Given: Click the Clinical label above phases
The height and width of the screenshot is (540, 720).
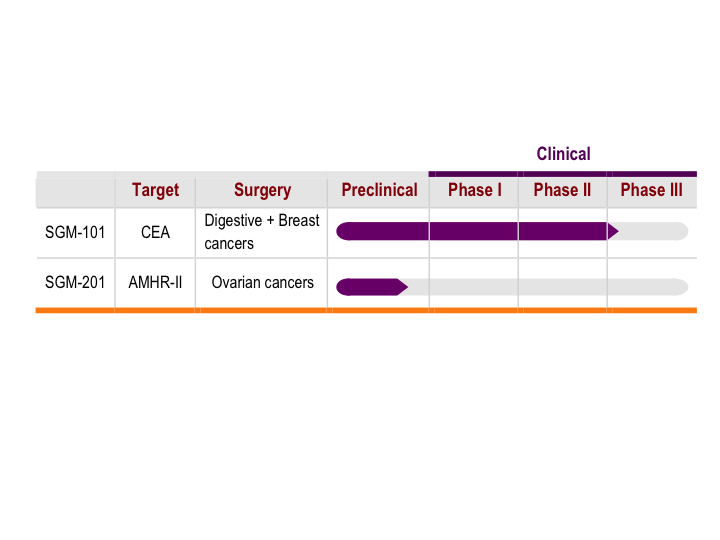Looking at the screenshot, I should tap(563, 154).
